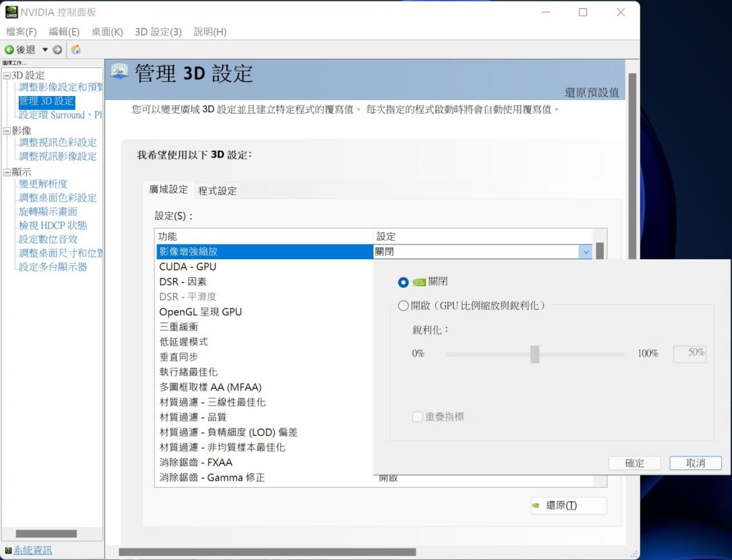Switch to the 廣域設定 tab

(169, 189)
